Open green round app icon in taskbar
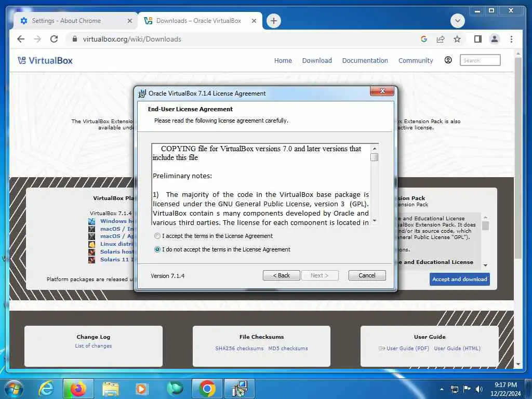532x399 pixels. coord(175,389)
